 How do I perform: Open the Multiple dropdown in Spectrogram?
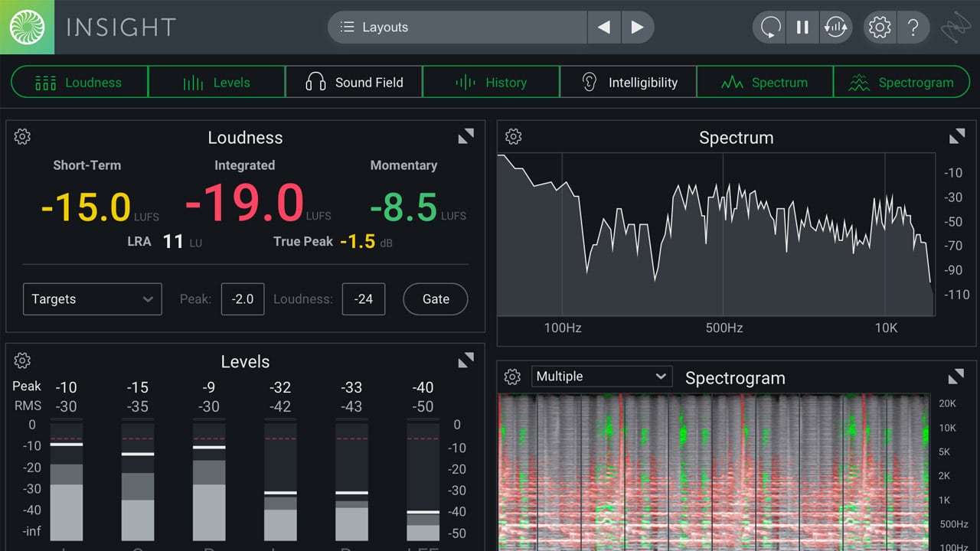[602, 377]
